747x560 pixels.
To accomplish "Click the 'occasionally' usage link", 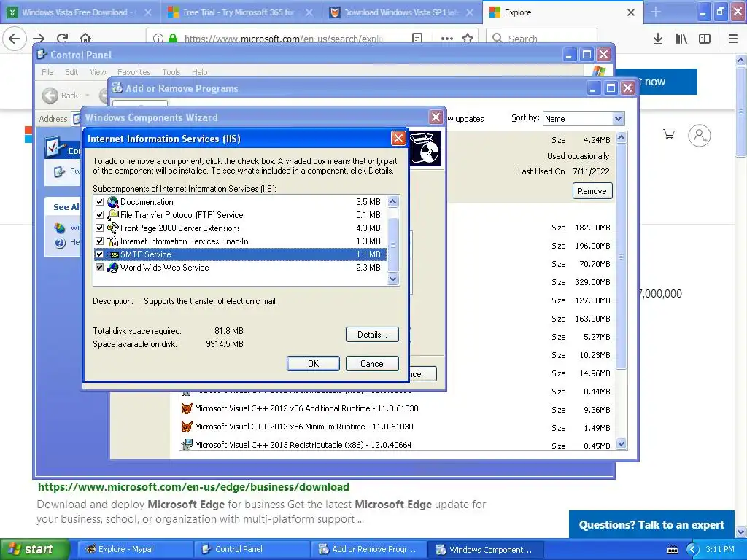I will pos(589,156).
